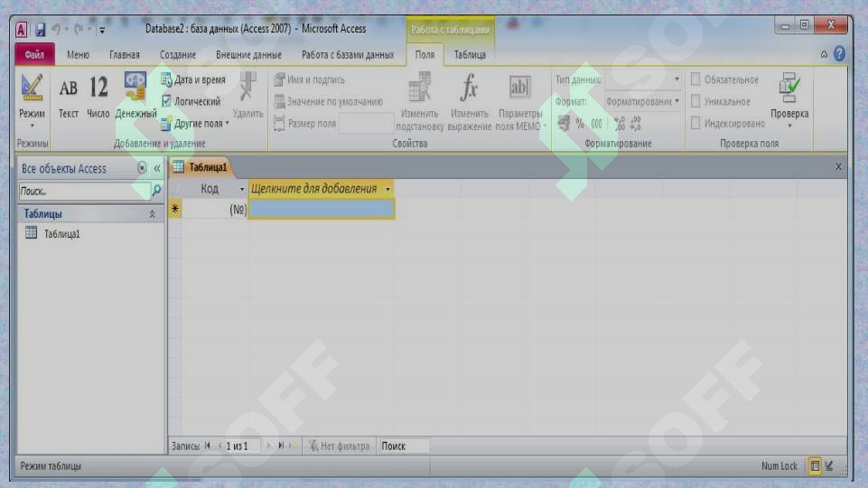Click the Размер поля input box
The width and height of the screenshot is (868, 488).
(367, 124)
